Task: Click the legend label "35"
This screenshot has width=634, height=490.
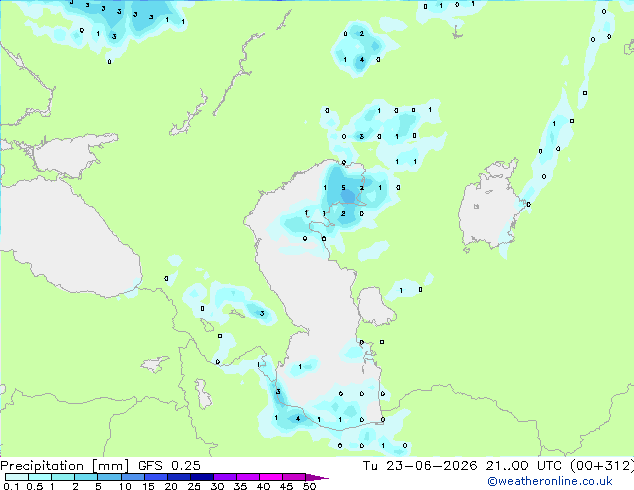Action: pos(240,486)
